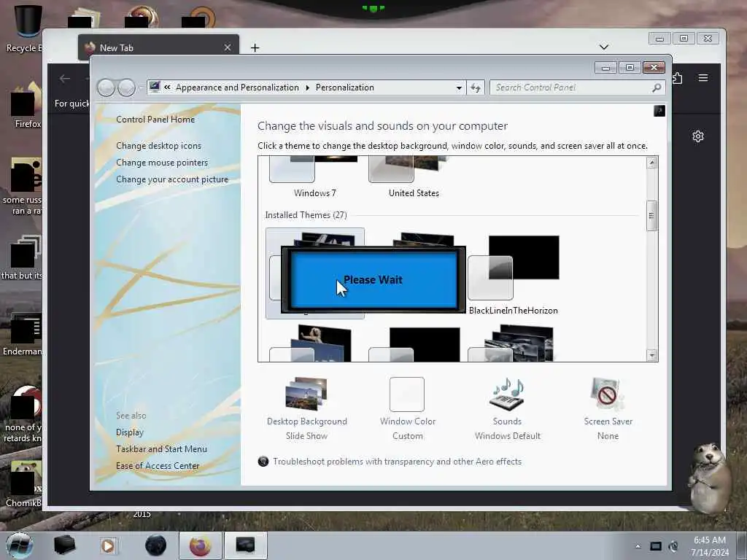Click the Firefox new tab settings gear
The image size is (747, 560).
[x=698, y=136]
